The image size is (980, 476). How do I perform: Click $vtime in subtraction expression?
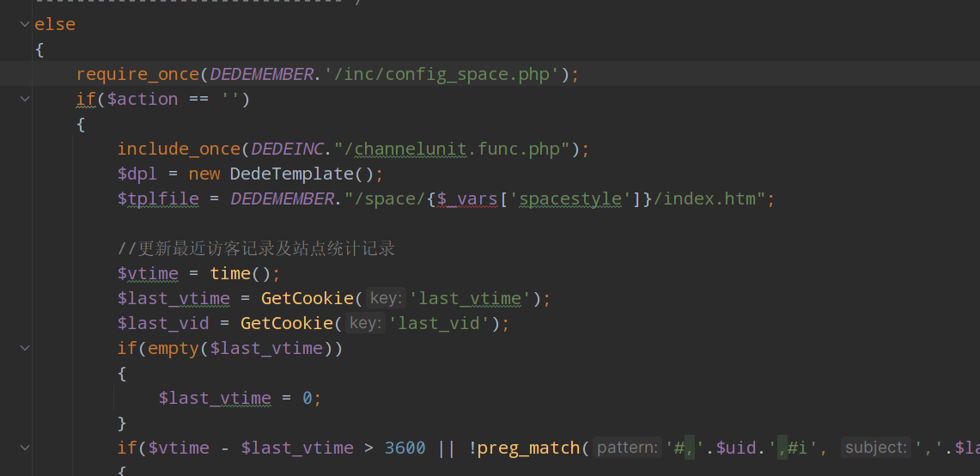(x=179, y=448)
